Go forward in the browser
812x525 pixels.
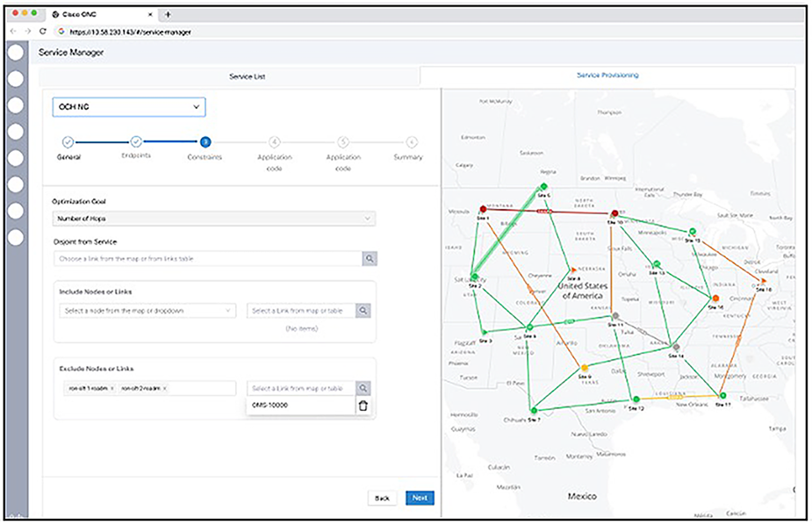(28, 32)
